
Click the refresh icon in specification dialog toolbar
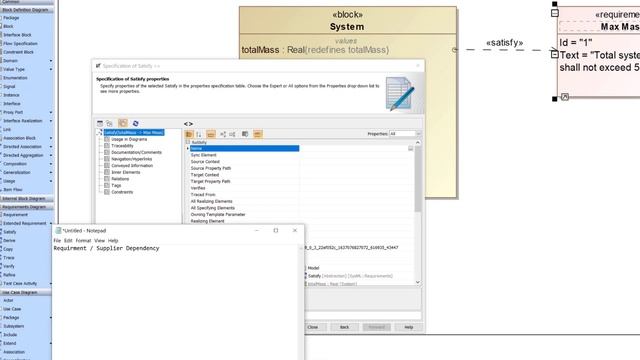[x=136, y=123]
